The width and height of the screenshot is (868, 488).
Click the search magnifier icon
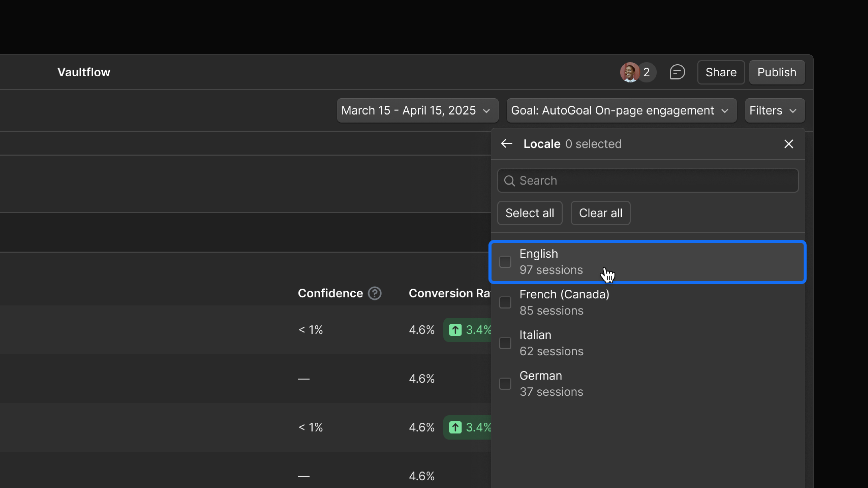[509, 181]
